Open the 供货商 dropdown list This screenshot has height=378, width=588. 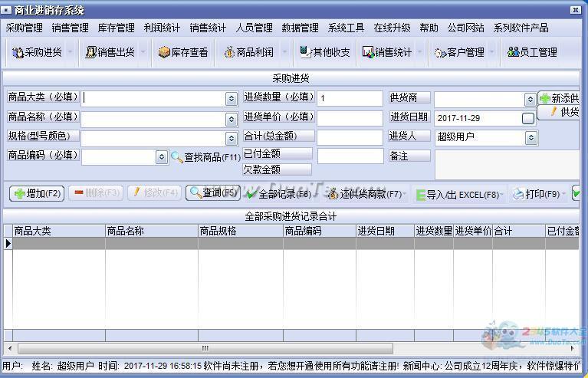(530, 100)
